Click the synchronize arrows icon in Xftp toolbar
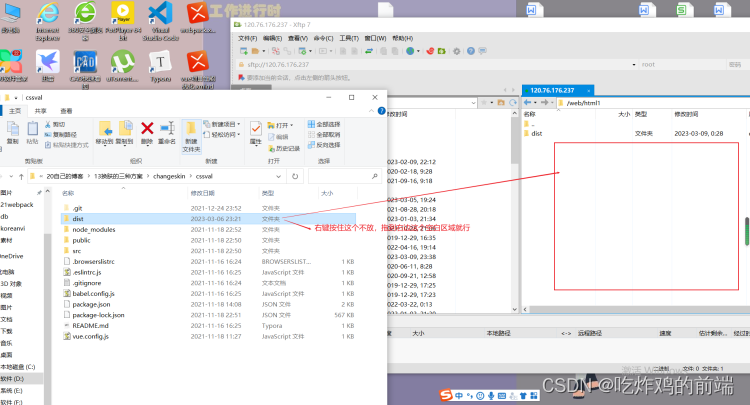Viewport: 750px width, 405px height. (x=369, y=51)
